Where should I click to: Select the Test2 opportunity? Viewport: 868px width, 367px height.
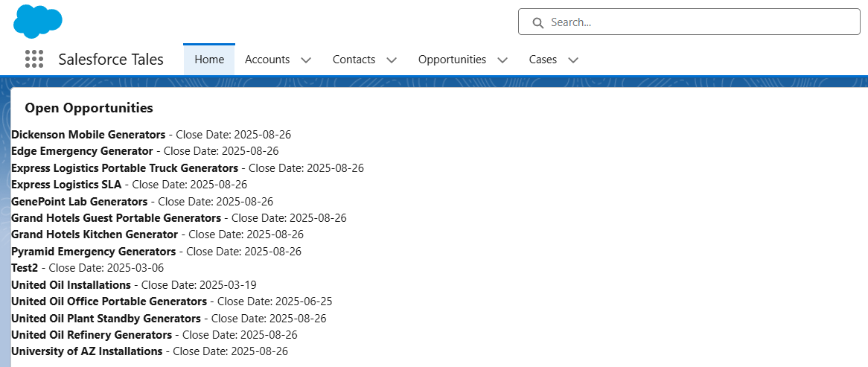click(x=25, y=268)
